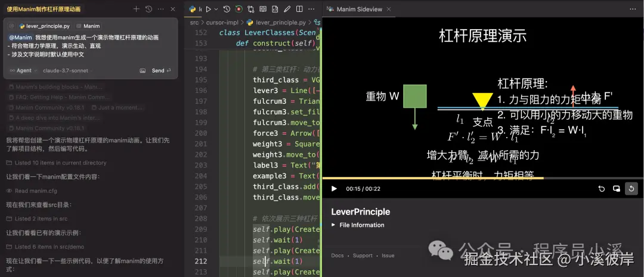Close the chat panel with the X icon
Viewport: 644px width, 277px height.
[172, 9]
